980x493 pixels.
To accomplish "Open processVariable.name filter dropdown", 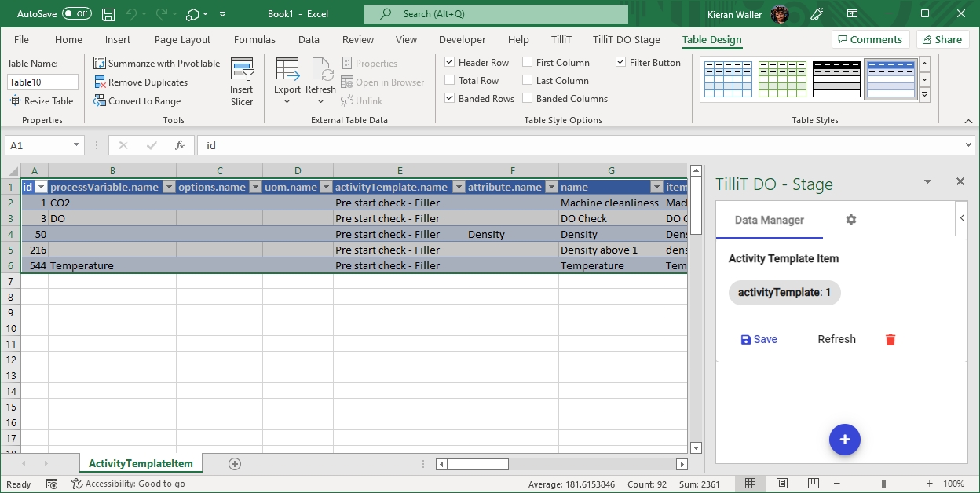I will [168, 188].
